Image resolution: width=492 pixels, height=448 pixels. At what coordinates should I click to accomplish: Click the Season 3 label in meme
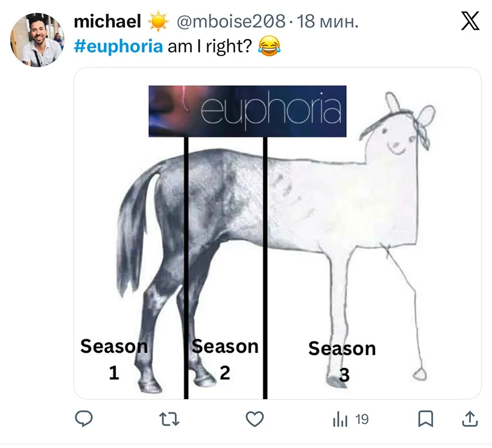pyautogui.click(x=342, y=361)
